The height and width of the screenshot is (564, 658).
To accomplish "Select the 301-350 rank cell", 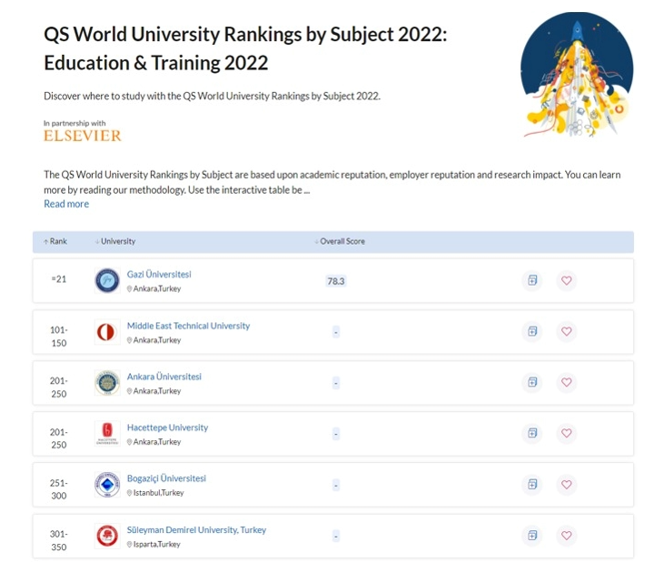I will 59,540.
